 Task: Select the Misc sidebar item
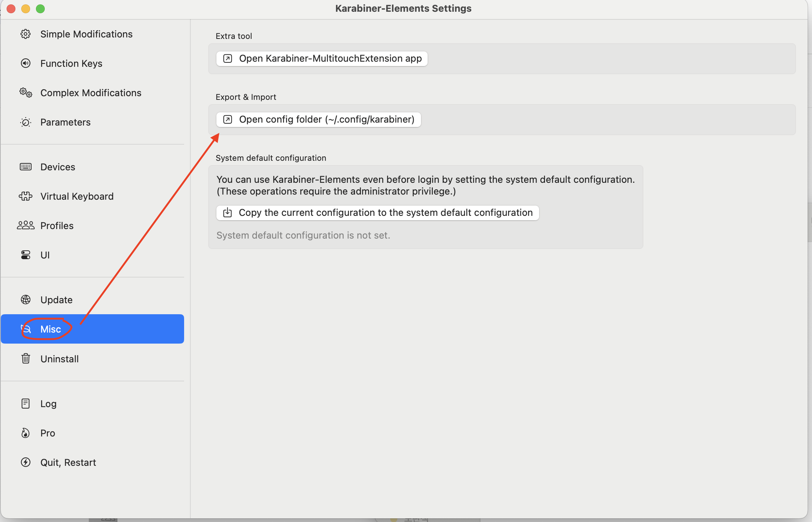92,329
